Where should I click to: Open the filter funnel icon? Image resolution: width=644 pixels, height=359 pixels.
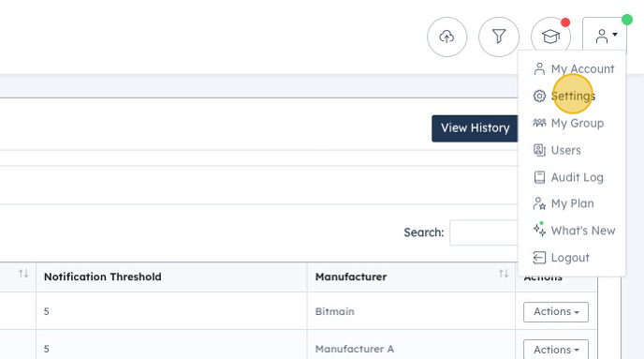(x=499, y=37)
